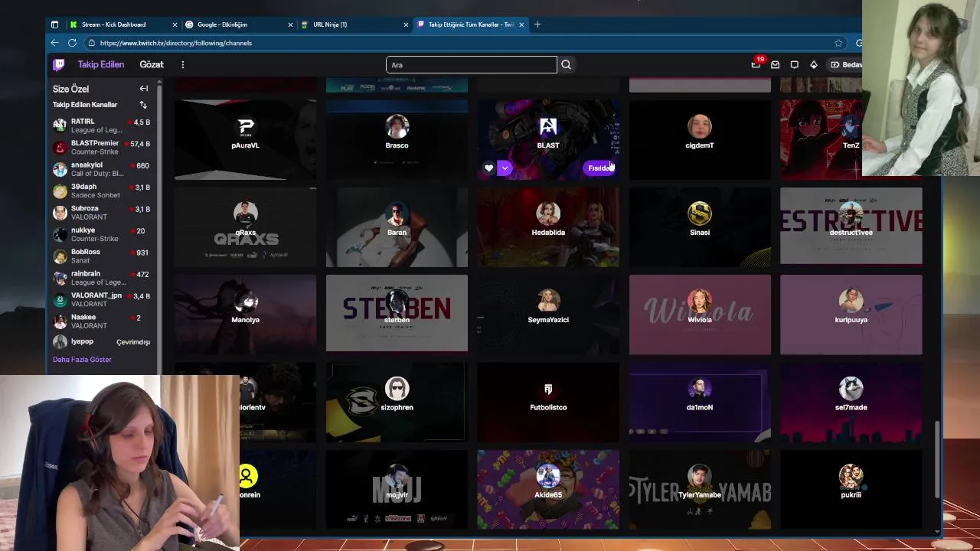
Task: Open the destruct1vee channel card
Action: click(851, 227)
